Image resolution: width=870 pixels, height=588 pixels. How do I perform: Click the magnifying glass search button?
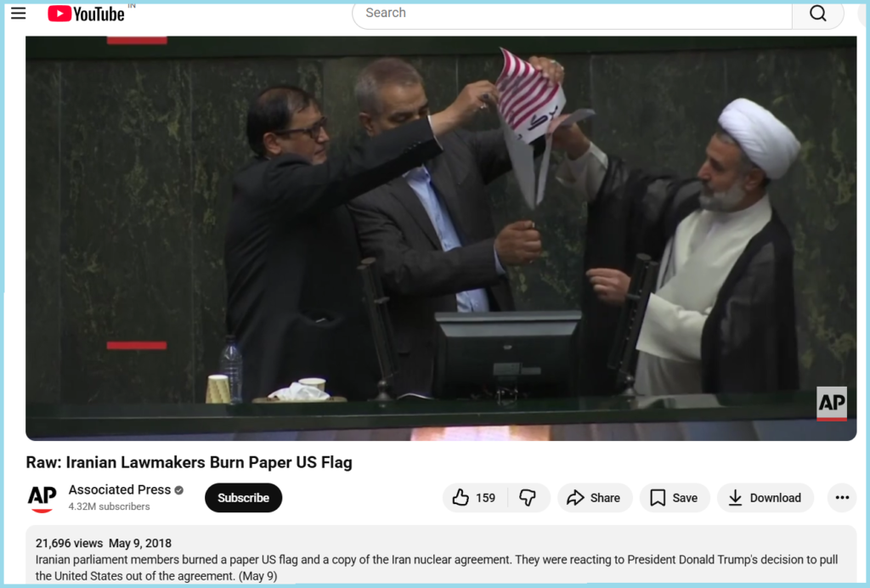[x=818, y=14]
